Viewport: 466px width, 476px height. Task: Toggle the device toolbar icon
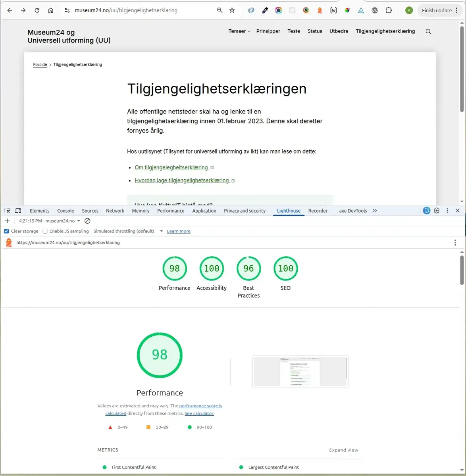18,210
